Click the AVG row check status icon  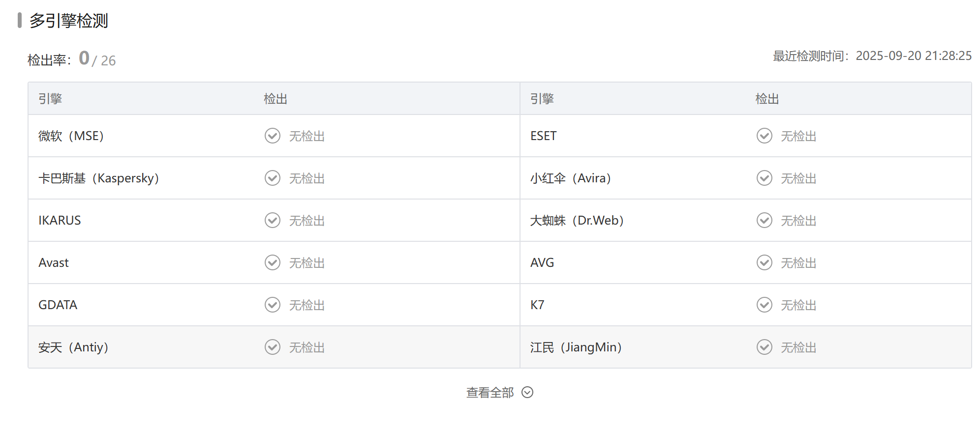coord(764,262)
